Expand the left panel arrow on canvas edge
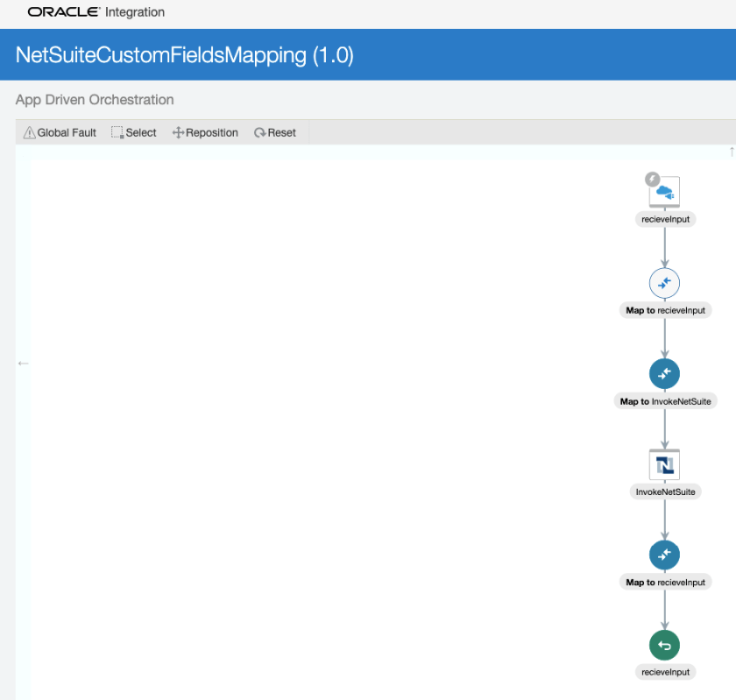 point(24,363)
